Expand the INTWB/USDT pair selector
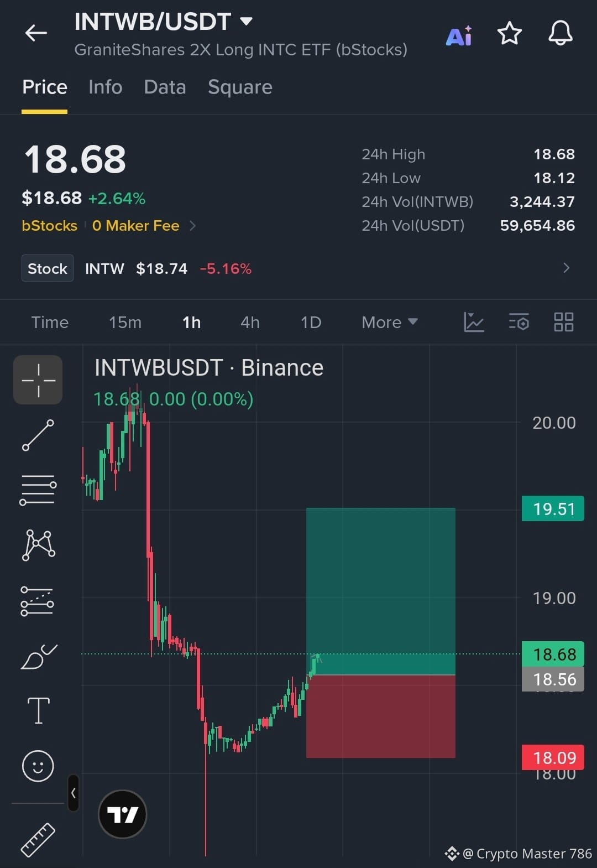Image resolution: width=597 pixels, height=868 pixels. (x=247, y=22)
